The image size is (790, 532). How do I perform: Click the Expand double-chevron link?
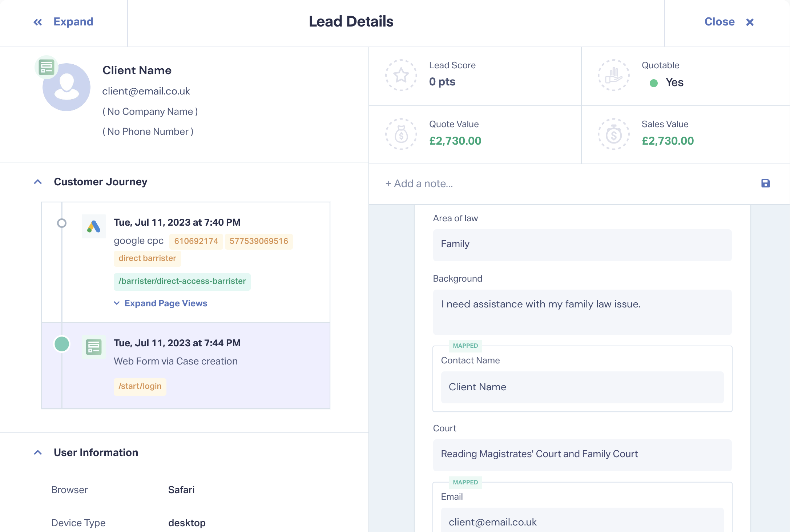(x=63, y=22)
